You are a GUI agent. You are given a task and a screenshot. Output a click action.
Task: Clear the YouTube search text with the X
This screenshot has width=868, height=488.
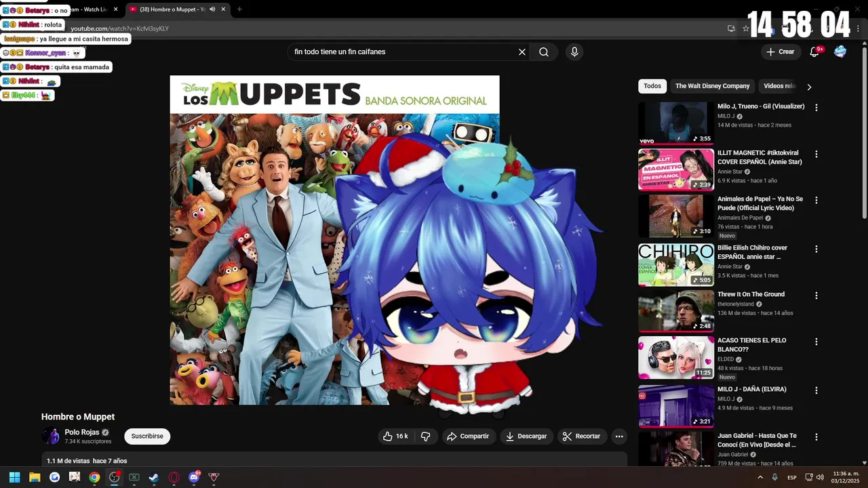click(522, 52)
